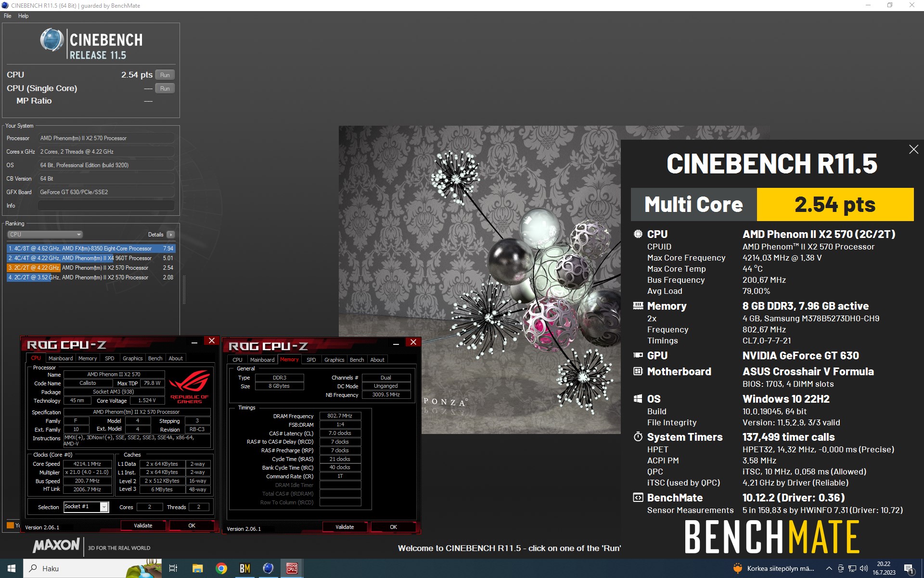
Task: Open the taskbar clock and date
Action: point(884,568)
